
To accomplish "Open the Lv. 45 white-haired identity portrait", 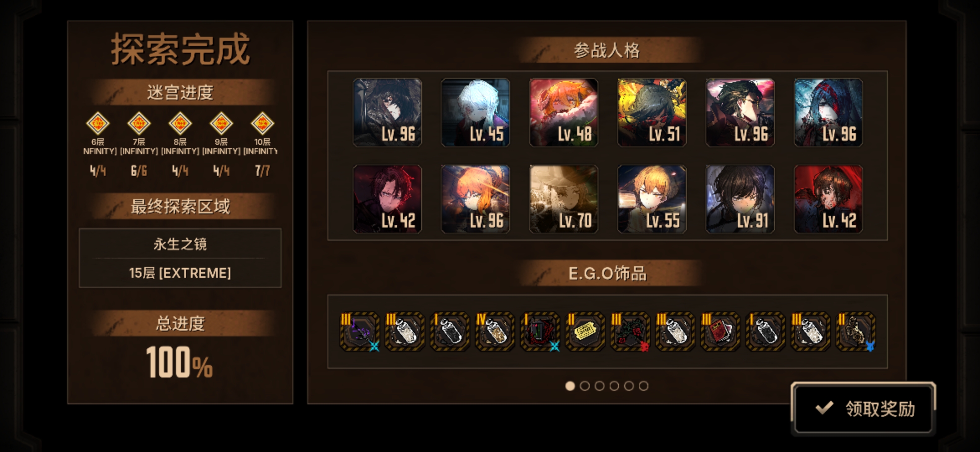I will pos(475,112).
